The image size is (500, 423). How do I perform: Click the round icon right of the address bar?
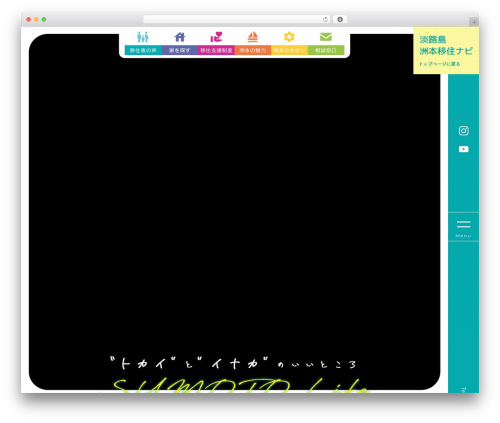[340, 20]
